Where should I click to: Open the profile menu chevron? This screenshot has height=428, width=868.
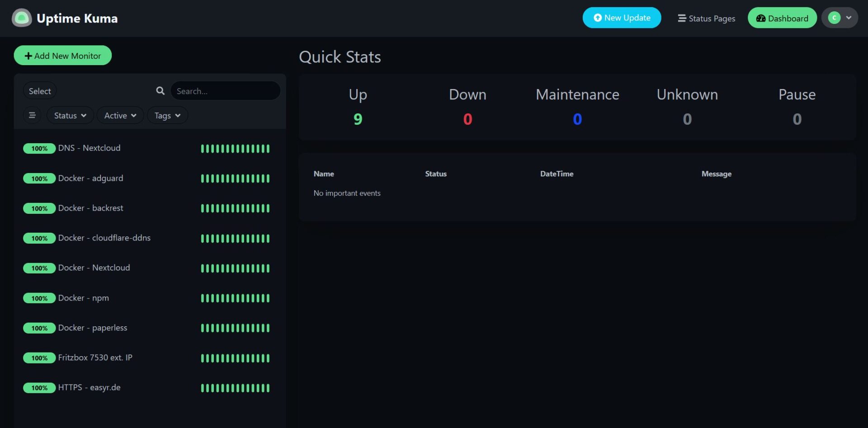click(849, 18)
